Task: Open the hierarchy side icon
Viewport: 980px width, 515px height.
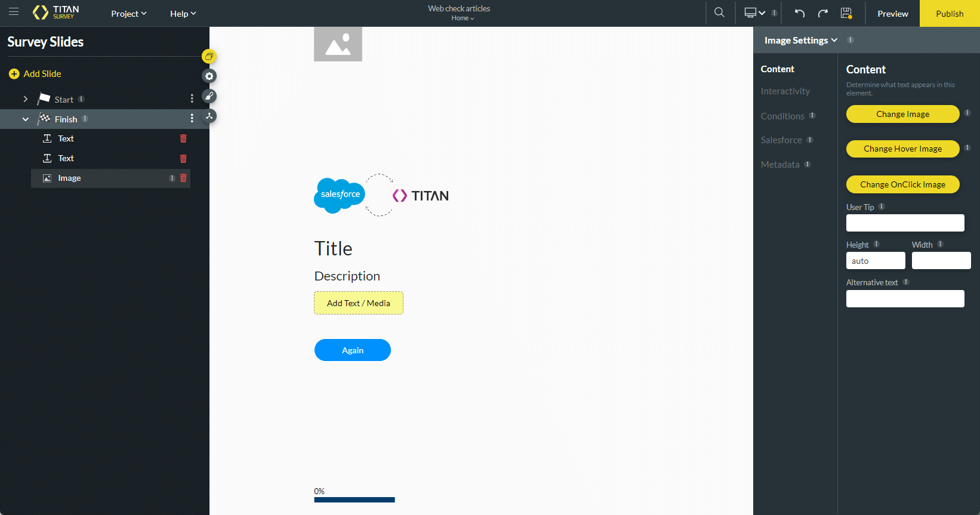Action: point(209,116)
